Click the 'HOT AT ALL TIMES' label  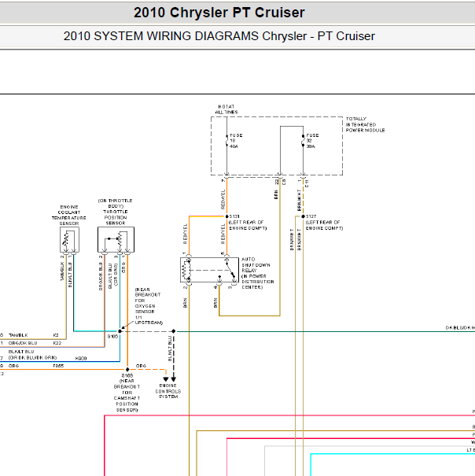tap(226, 109)
